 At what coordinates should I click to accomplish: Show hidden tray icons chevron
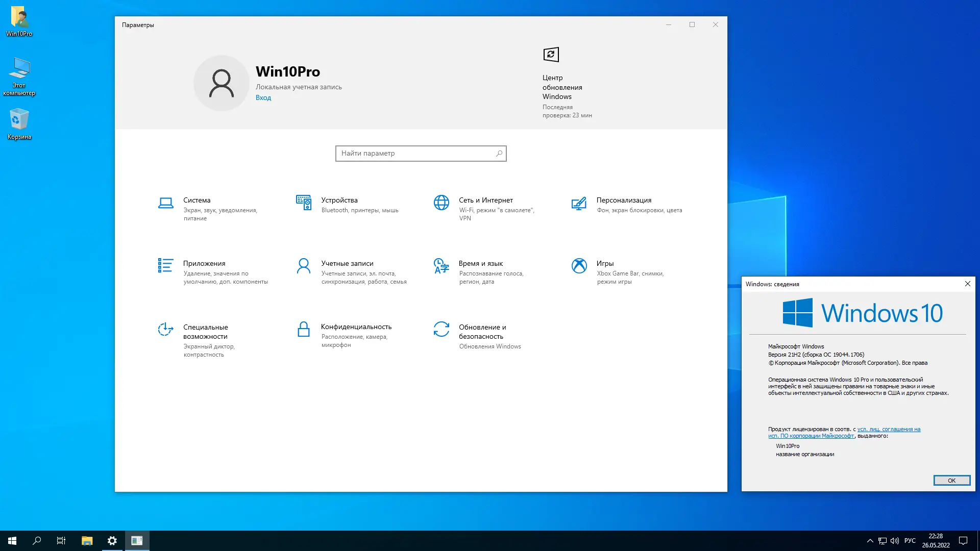[x=870, y=541]
